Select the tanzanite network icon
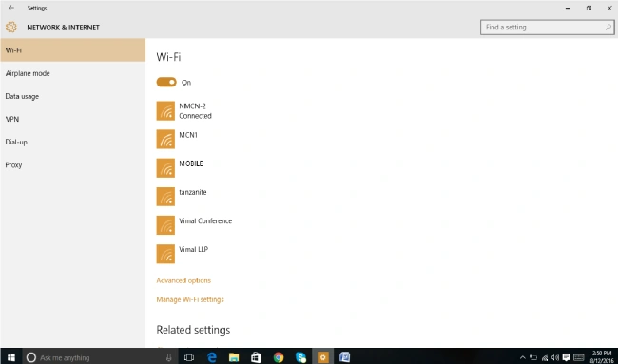This screenshot has width=618, height=364. tap(165, 197)
